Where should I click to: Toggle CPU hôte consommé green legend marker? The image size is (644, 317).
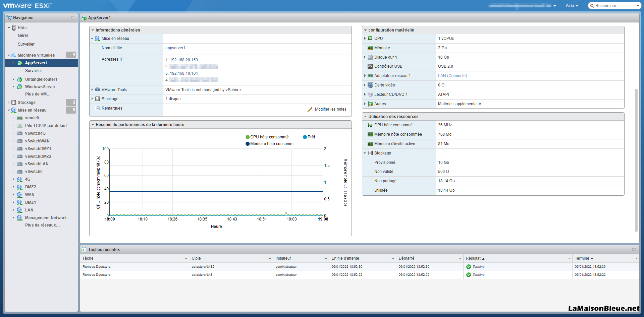pyautogui.click(x=248, y=137)
